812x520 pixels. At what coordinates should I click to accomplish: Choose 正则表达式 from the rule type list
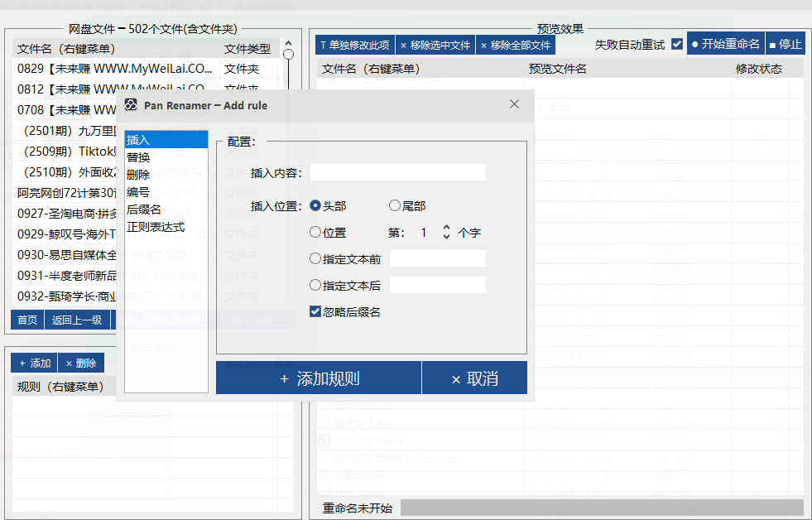(x=156, y=227)
